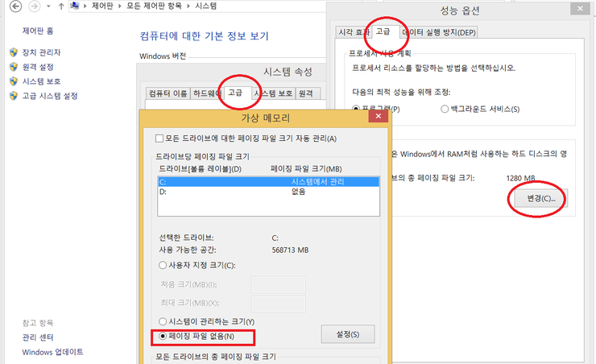The image size is (596, 364).
Task: Open the Windows 업데이트 link
Action: point(52,352)
